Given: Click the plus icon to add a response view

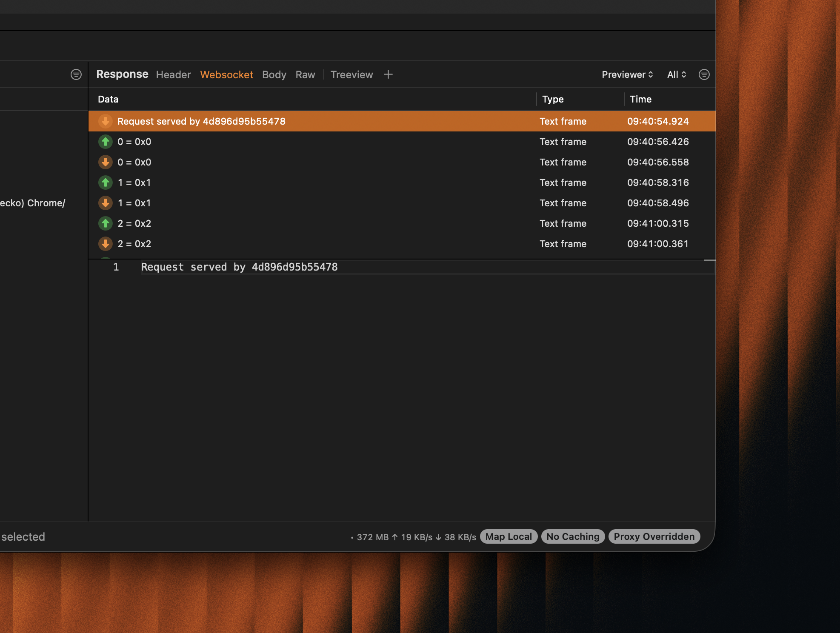Looking at the screenshot, I should point(388,74).
